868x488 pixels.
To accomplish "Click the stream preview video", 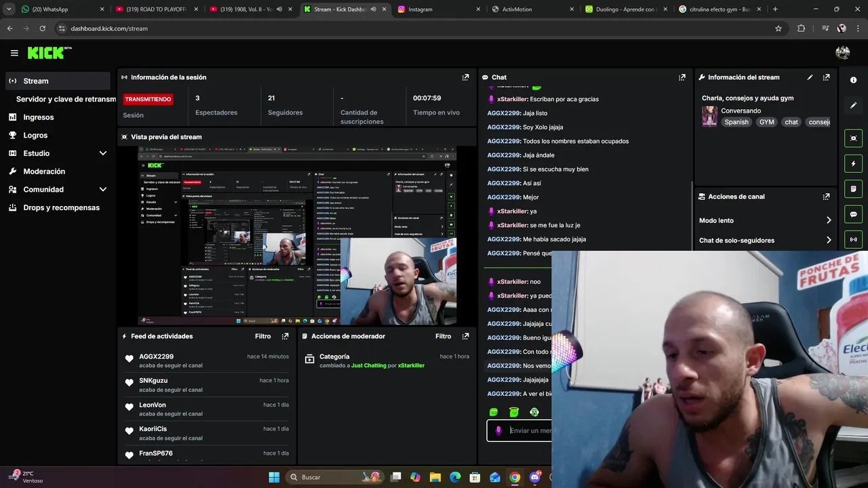I will click(297, 235).
